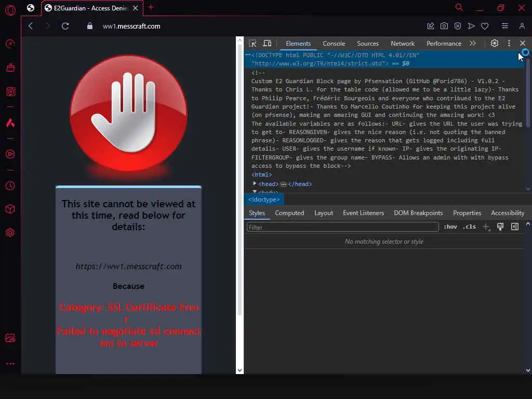
Task: Click the red stop hand image
Action: (x=129, y=114)
